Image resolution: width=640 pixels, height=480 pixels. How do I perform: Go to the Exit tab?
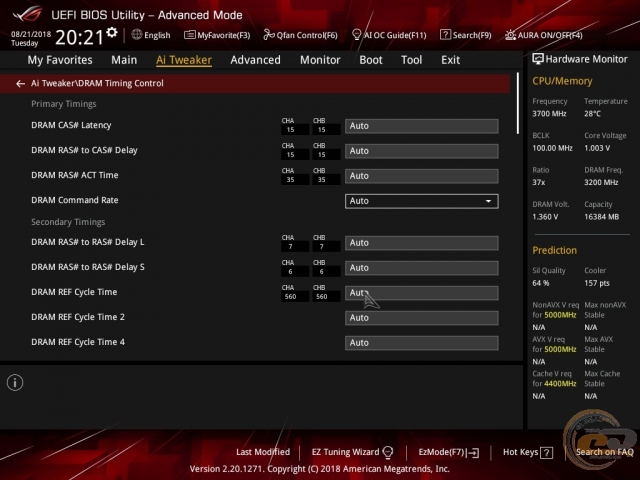click(x=450, y=60)
